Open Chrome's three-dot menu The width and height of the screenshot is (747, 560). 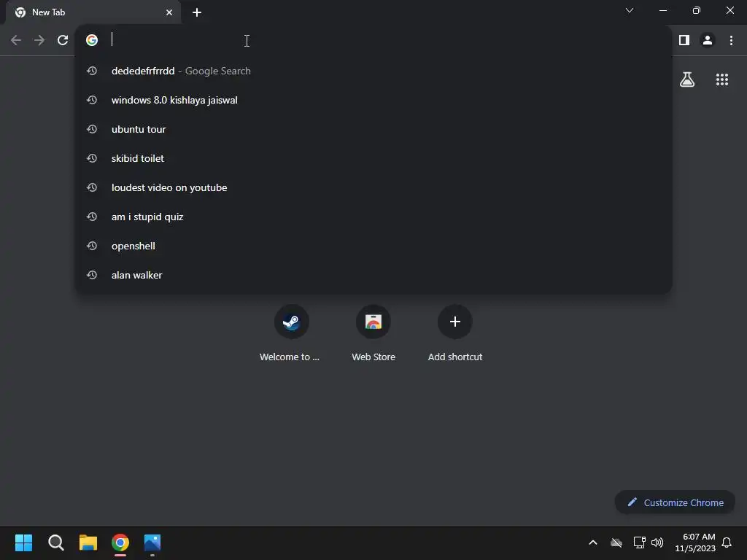(x=731, y=40)
